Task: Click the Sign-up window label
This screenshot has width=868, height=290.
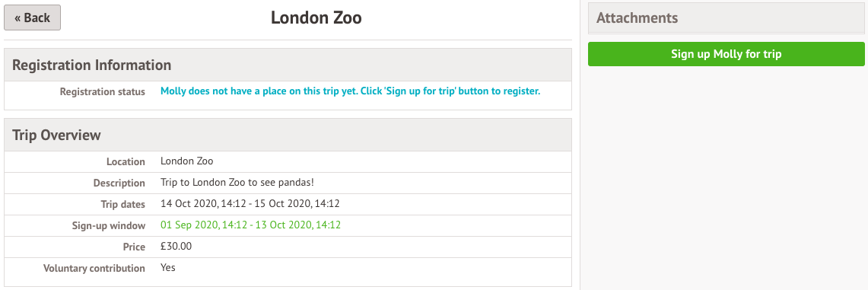Action: (x=109, y=225)
